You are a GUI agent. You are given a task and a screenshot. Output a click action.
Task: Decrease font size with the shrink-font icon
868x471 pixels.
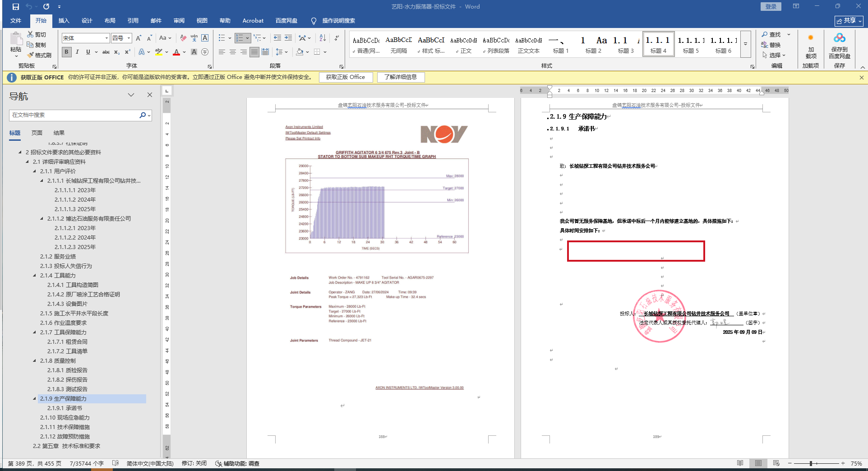[149, 38]
